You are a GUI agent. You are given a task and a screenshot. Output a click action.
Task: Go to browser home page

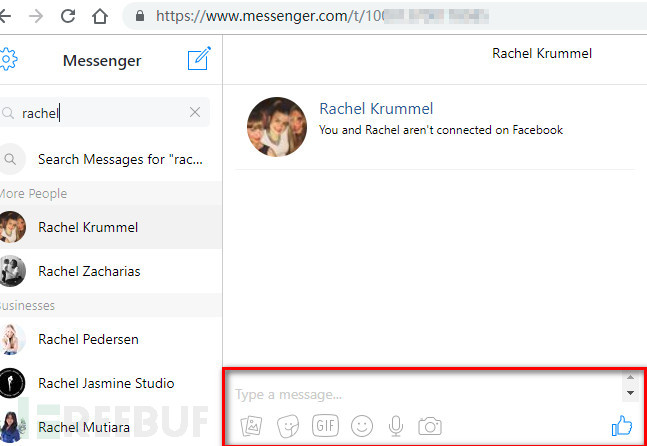[x=99, y=17]
